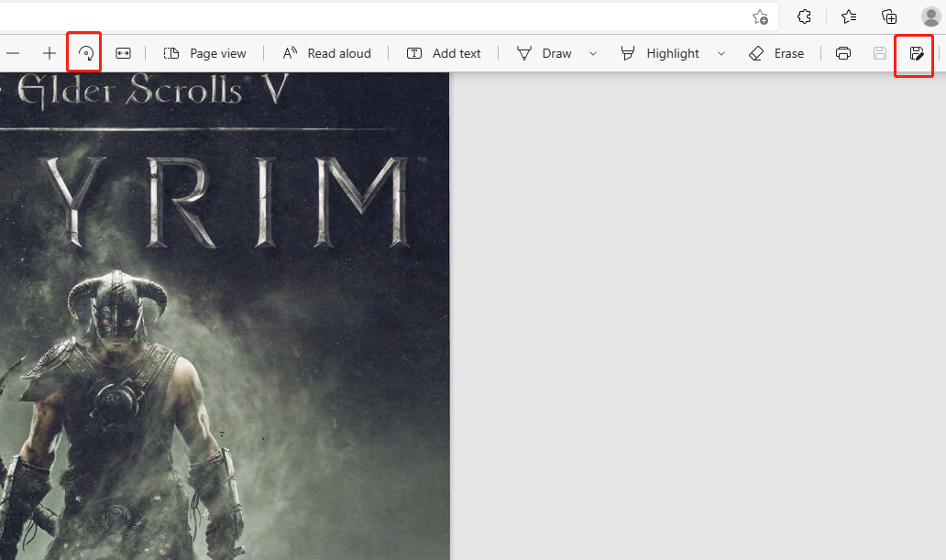Click the Save as icon
Image resolution: width=946 pixels, height=560 pixels.
pyautogui.click(x=917, y=53)
